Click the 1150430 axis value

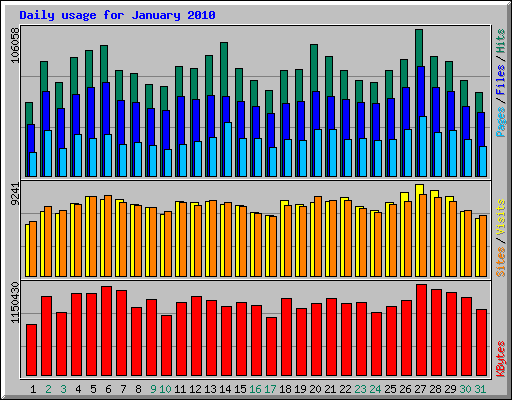(15, 302)
